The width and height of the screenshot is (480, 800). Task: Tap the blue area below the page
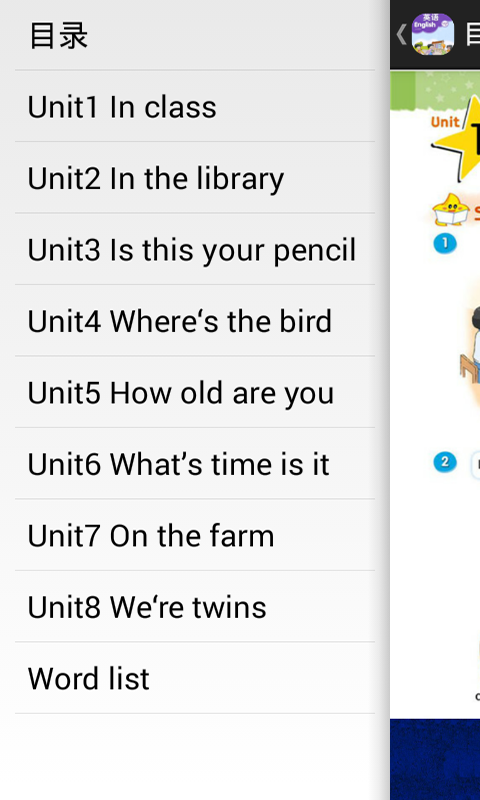(435, 759)
